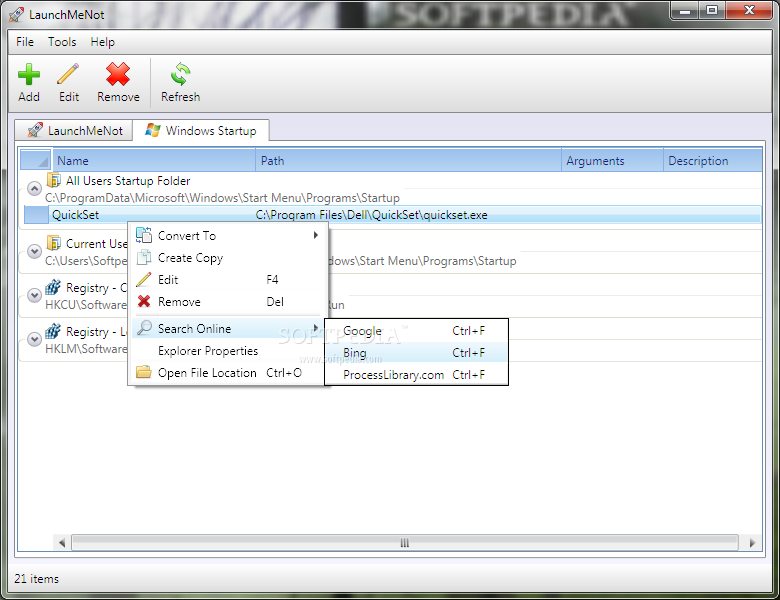
Task: Search with ProcessLibrary.com from submenu
Action: (416, 375)
